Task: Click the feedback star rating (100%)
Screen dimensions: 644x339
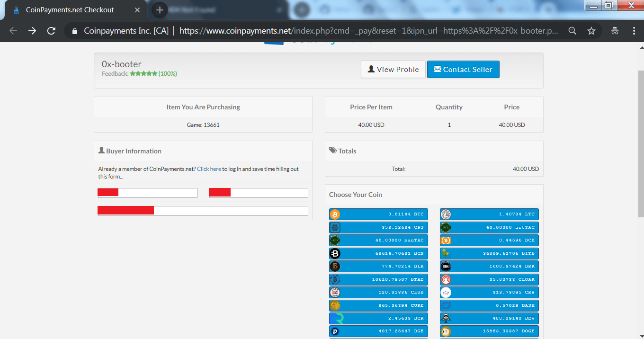Action: click(x=153, y=74)
